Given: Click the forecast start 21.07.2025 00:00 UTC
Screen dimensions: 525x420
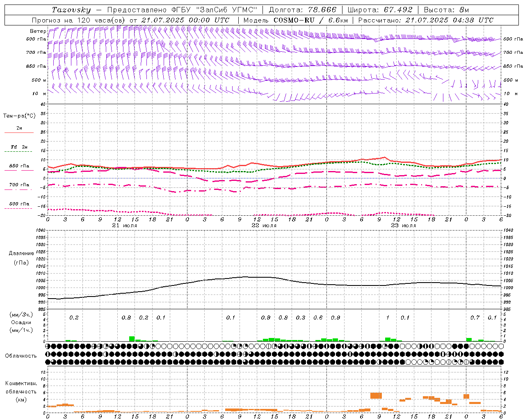Looking at the screenshot, I should tap(185, 20).
